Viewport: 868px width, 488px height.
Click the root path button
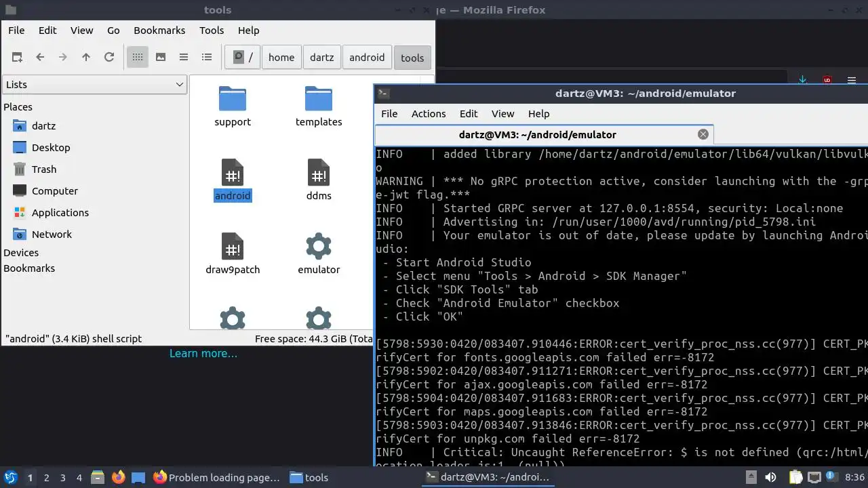pos(243,58)
